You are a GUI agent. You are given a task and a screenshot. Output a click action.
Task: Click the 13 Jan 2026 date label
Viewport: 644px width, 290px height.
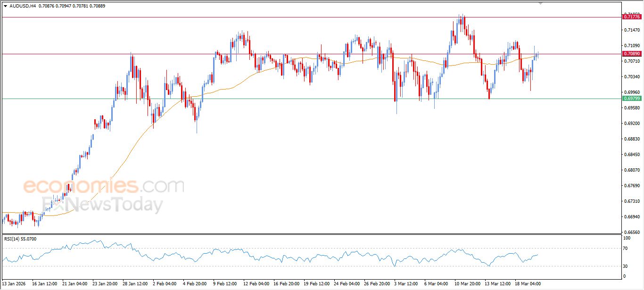[x=15, y=284]
